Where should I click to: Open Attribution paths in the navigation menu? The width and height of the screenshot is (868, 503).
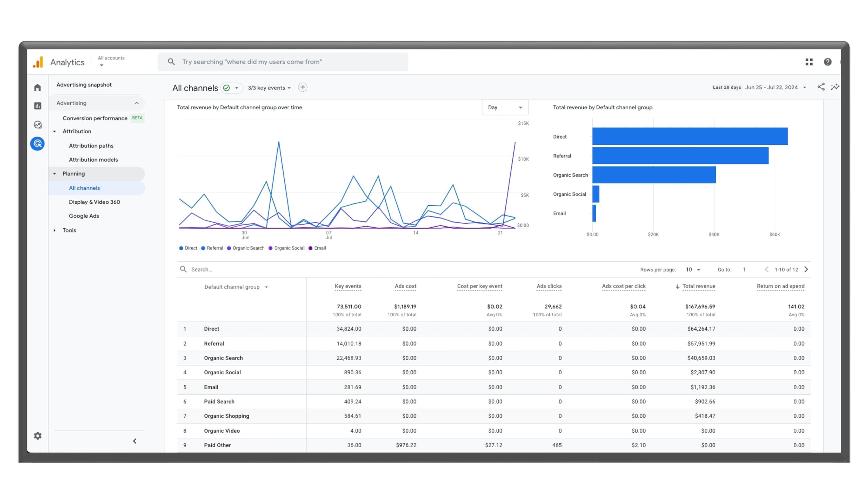coord(91,145)
